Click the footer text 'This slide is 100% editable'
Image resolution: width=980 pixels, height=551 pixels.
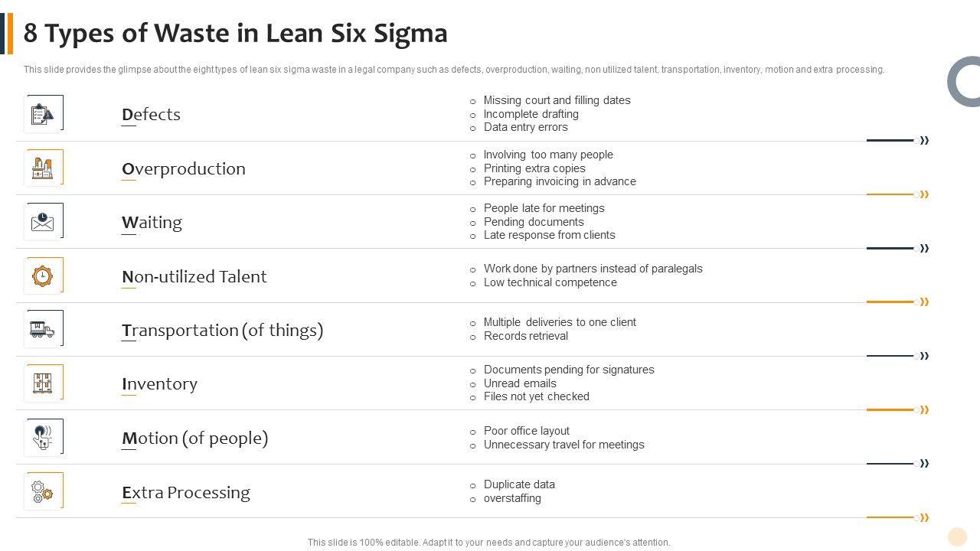pyautogui.click(x=488, y=543)
